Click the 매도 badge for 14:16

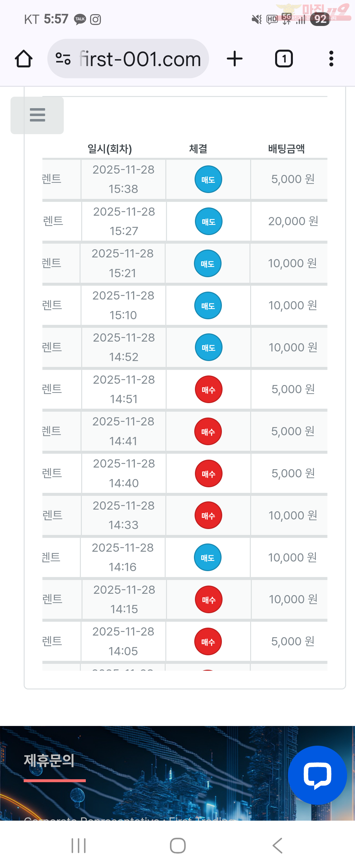207,557
